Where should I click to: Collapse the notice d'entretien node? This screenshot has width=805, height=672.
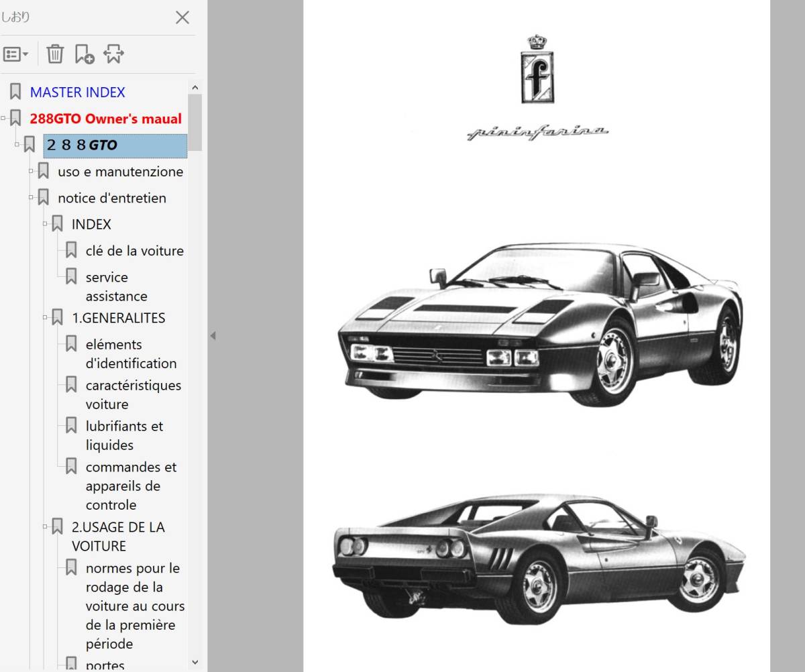click(x=32, y=198)
